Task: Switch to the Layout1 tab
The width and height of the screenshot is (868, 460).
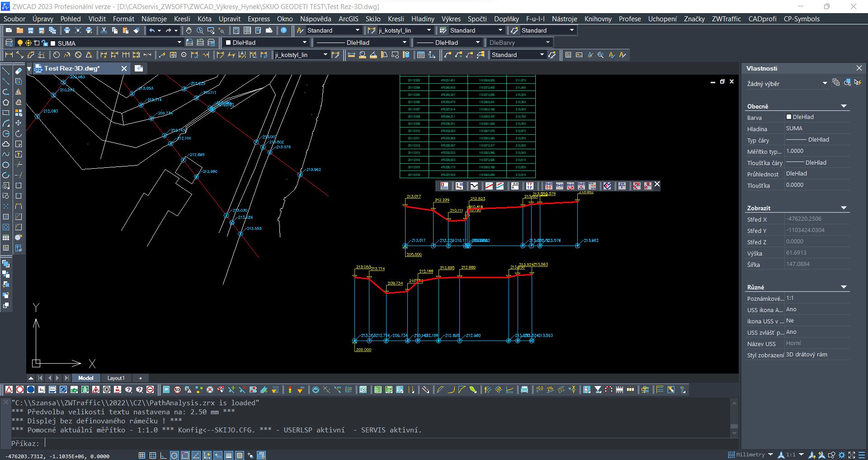Action: (x=115, y=378)
